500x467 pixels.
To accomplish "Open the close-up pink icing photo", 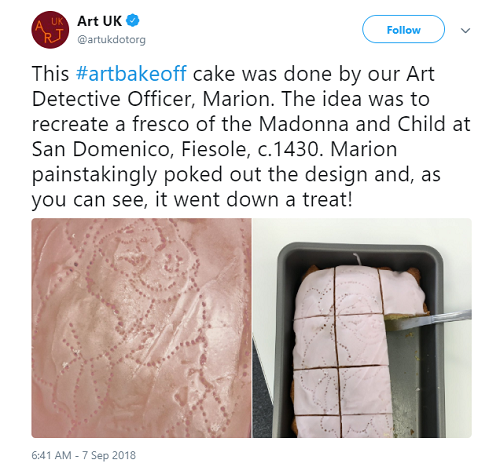I will coord(141,328).
